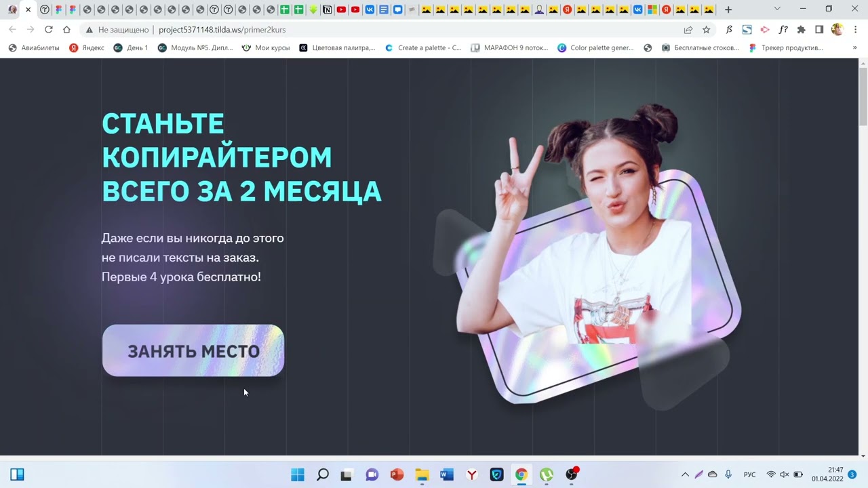Screen dimensions: 868x488
Task: Go to the browser home page icon
Action: (x=66, y=30)
